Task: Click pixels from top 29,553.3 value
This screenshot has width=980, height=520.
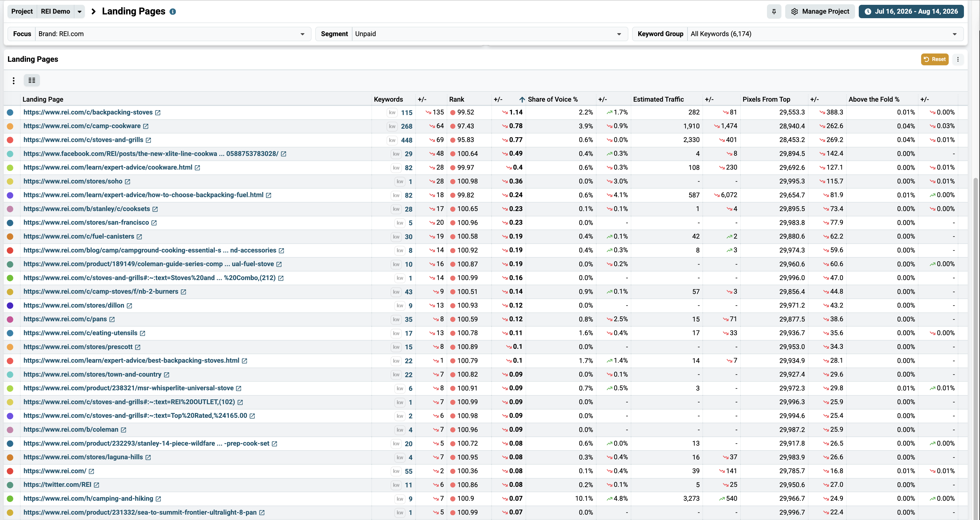Action: click(x=792, y=112)
